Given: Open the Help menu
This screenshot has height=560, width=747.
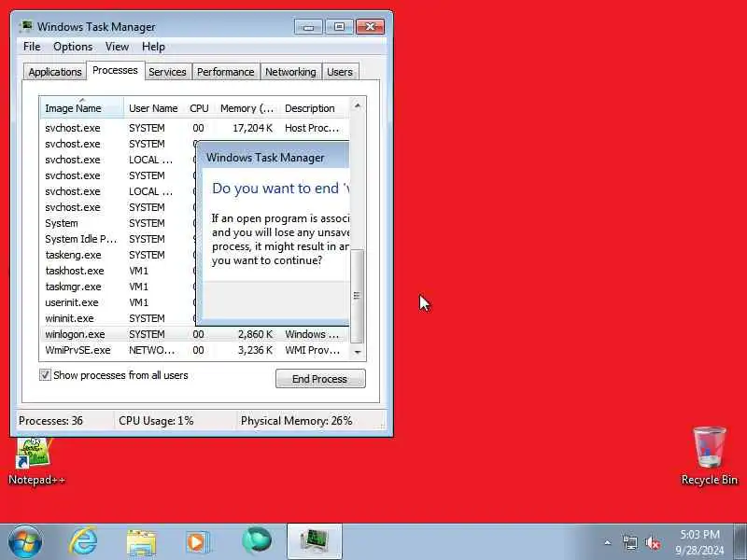Looking at the screenshot, I should [153, 47].
